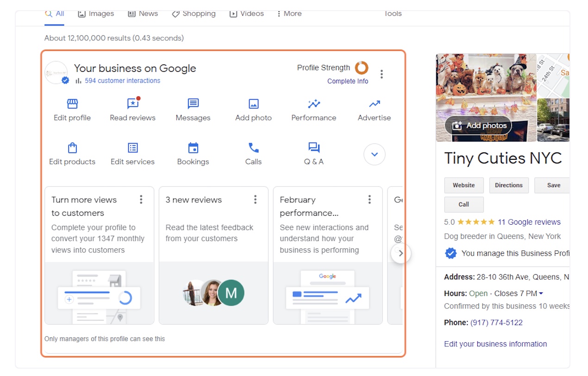Switch to News search tab
This screenshot has height=376, width=588.
(x=143, y=14)
